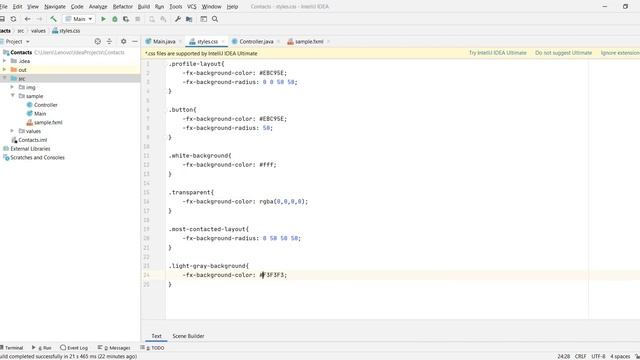Open Project Structure folder icon
The height and width of the screenshot is (360, 640).
(x=189, y=19)
